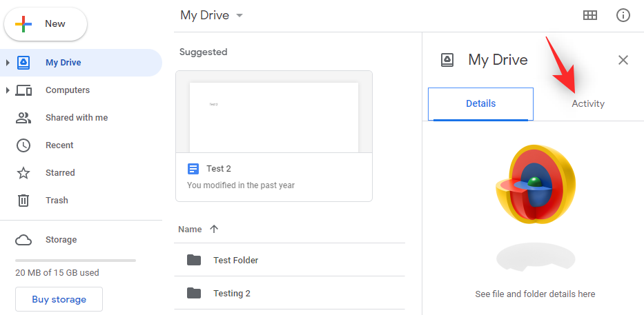Select the Test Folder row
This screenshot has width=644, height=315.
[x=289, y=260]
